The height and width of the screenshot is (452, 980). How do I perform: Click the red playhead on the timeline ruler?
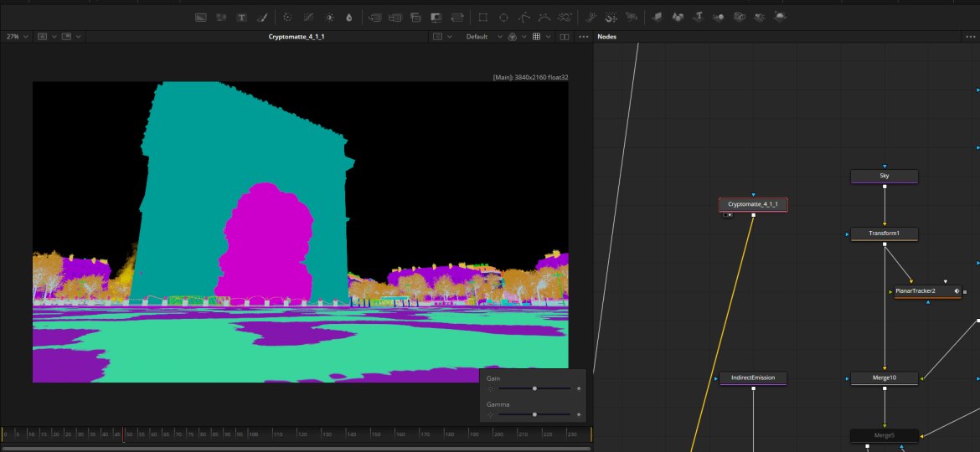[x=123, y=434]
